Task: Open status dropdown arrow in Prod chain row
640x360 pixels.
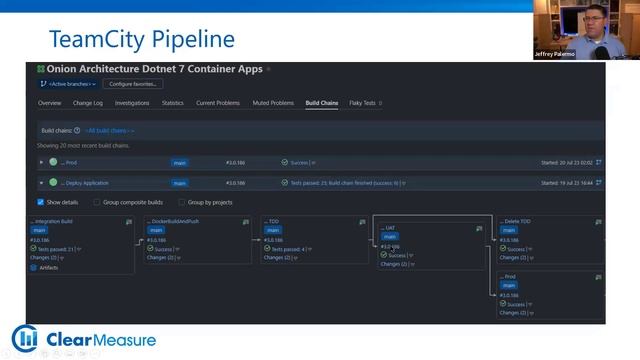Action: point(314,163)
